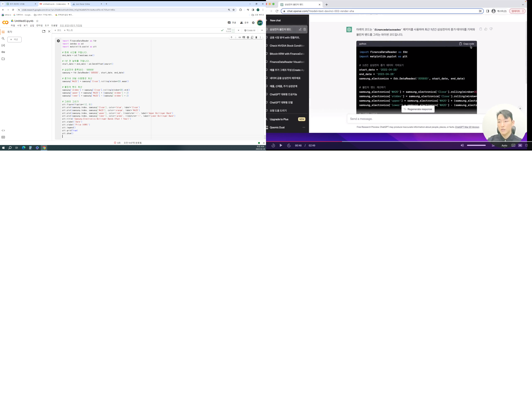Open 파일 menu in Colab
532x393 pixels.
(13, 25)
